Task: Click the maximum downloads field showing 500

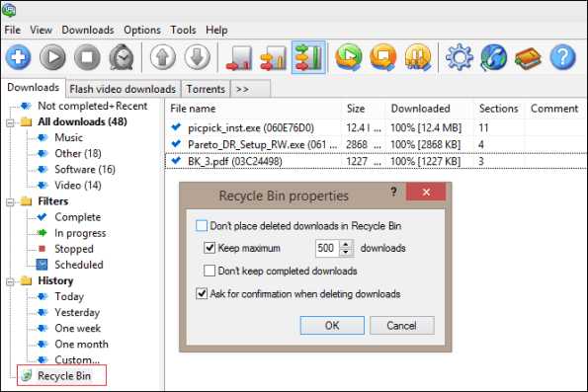Action: point(327,248)
